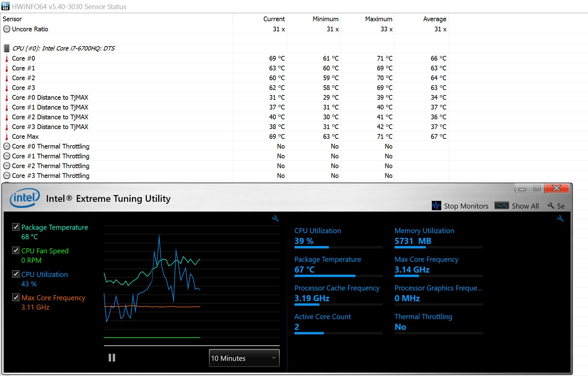
Task: Click the Package Temperature 67 °C bar
Action: [338, 276]
